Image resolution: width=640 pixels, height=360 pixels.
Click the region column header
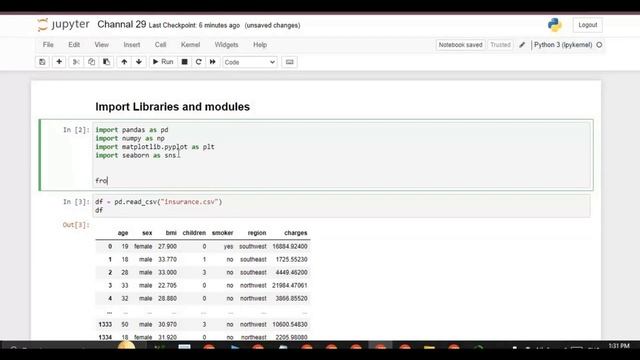click(x=257, y=233)
